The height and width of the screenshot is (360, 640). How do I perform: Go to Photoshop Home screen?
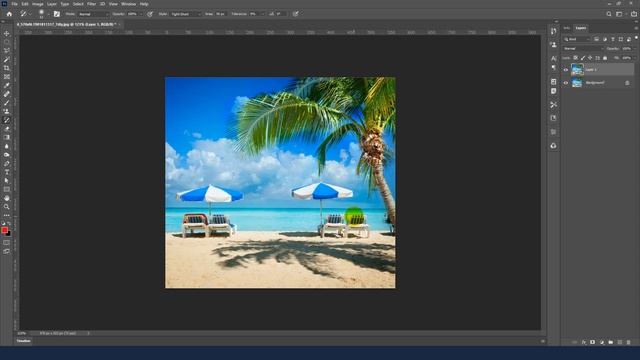[9, 14]
